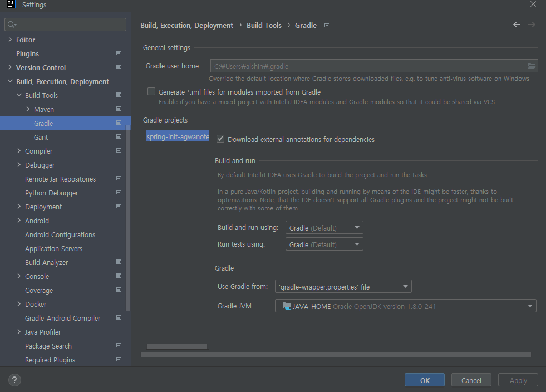
Task: Open Android Configurations settings
Action: [x=60, y=235]
